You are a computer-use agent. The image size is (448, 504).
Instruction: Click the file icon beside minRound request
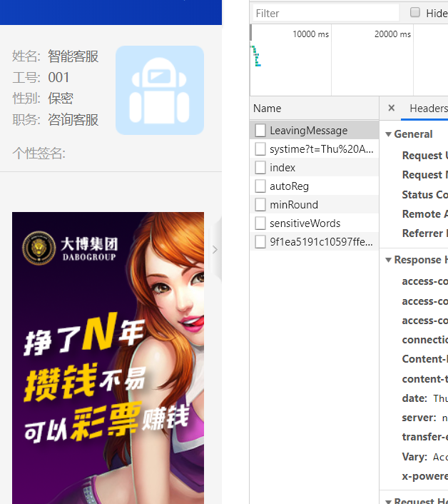pyautogui.click(x=260, y=205)
